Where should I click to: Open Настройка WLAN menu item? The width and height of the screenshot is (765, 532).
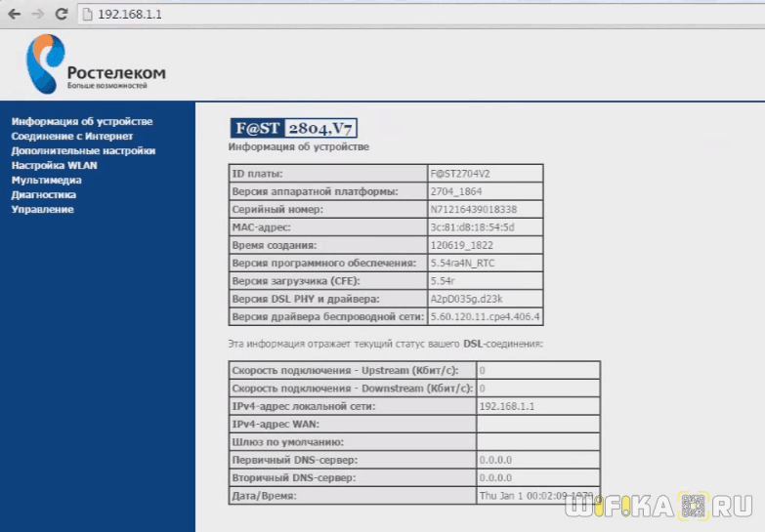pos(54,165)
